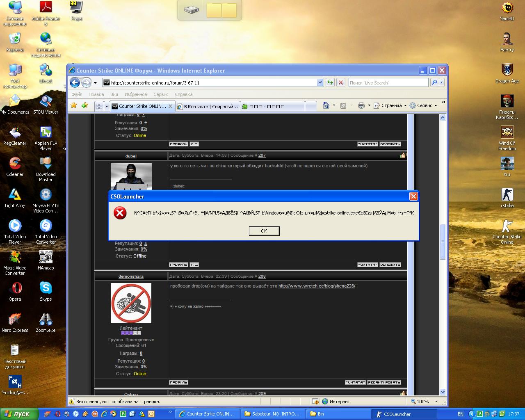This screenshot has height=420, width=525.
Task: Open the Справка menu
Action: click(183, 94)
